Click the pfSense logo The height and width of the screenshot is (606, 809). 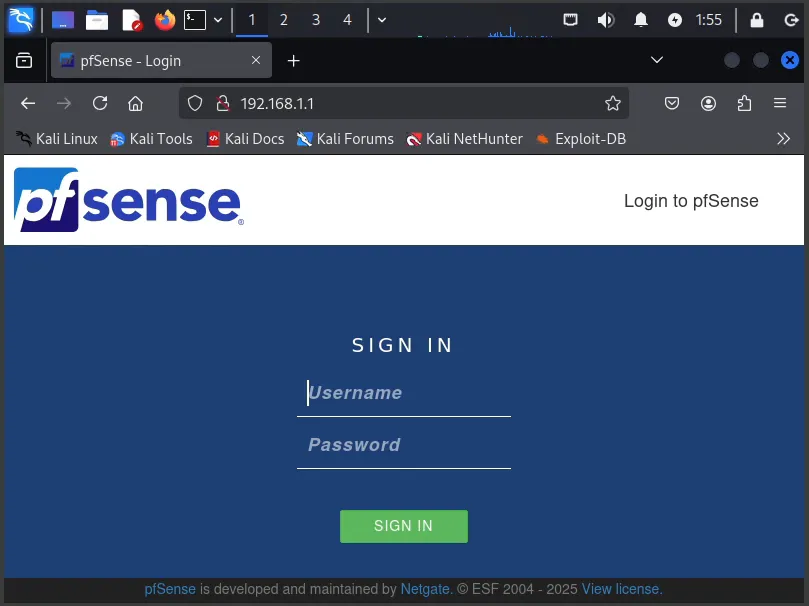click(129, 200)
